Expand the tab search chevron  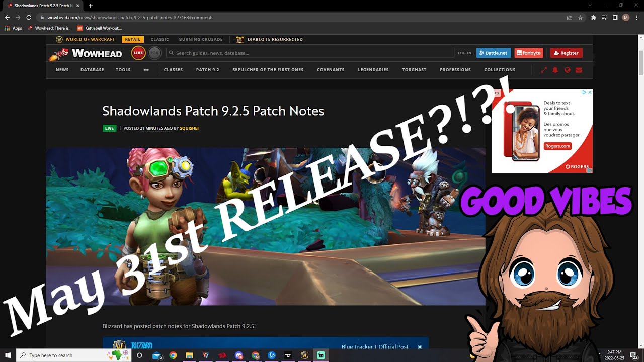tap(590, 5)
